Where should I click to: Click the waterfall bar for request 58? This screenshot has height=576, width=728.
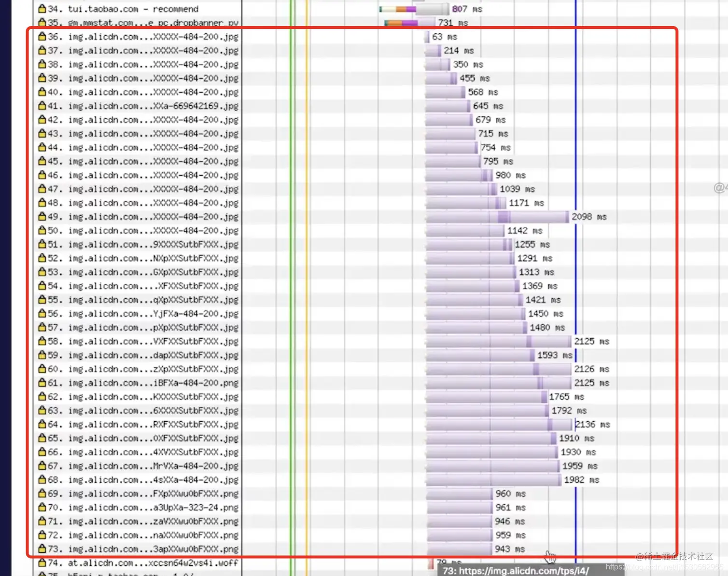tap(498, 341)
